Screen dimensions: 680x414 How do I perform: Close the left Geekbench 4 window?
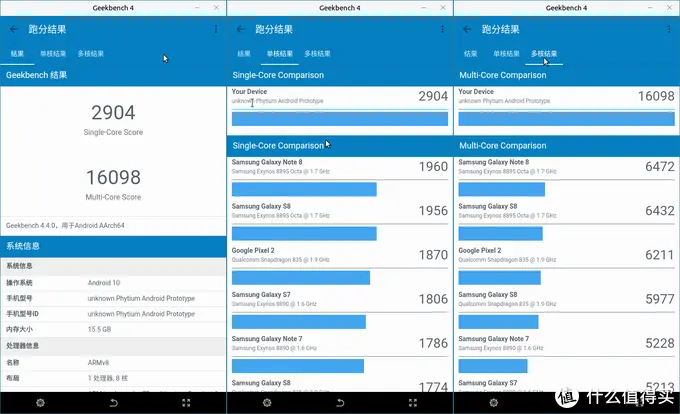coord(216,8)
